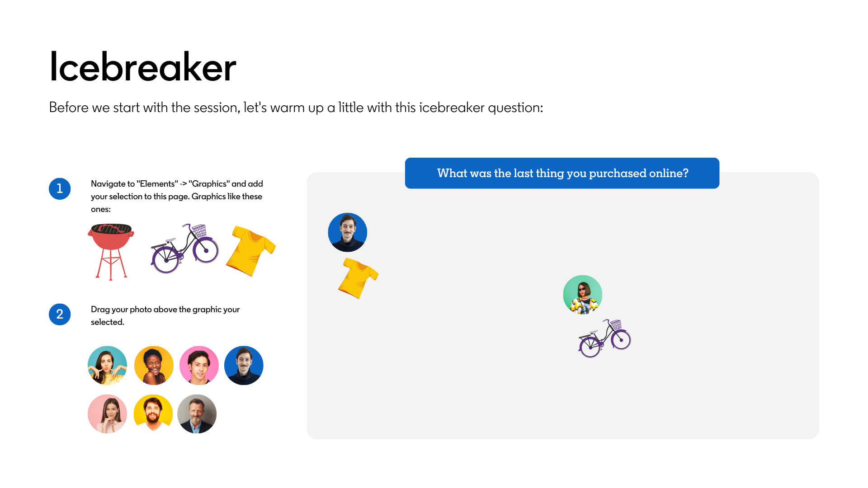The height and width of the screenshot is (488, 868).
Task: Click the red barbecue grill graphic
Action: point(111,250)
